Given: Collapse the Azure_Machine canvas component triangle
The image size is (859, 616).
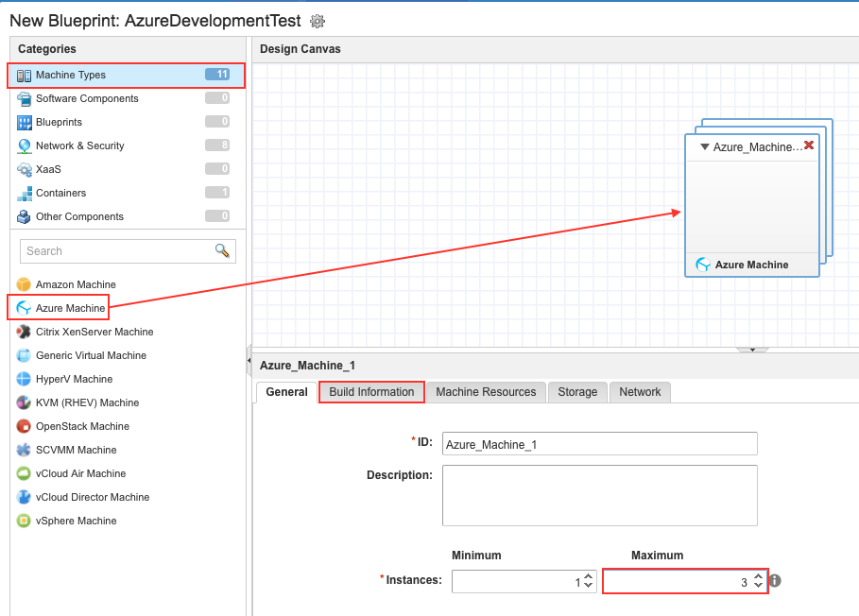Looking at the screenshot, I should (x=705, y=146).
